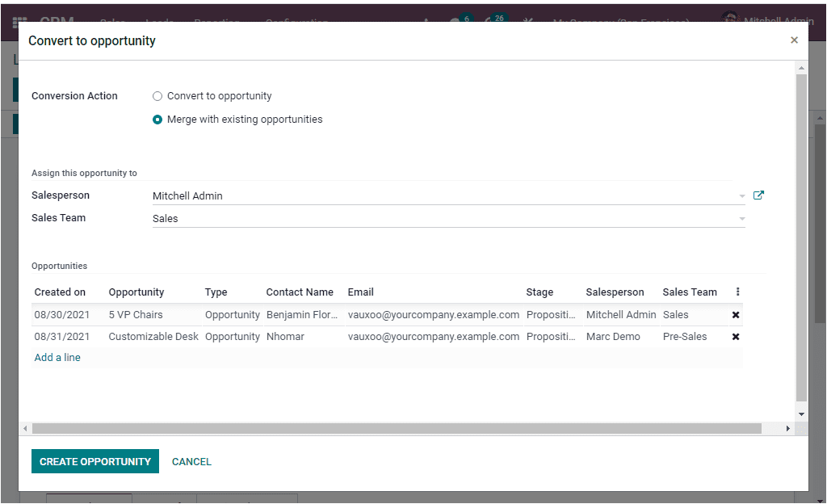
Task: Click Add a line in the opportunities list
Action: pos(57,356)
